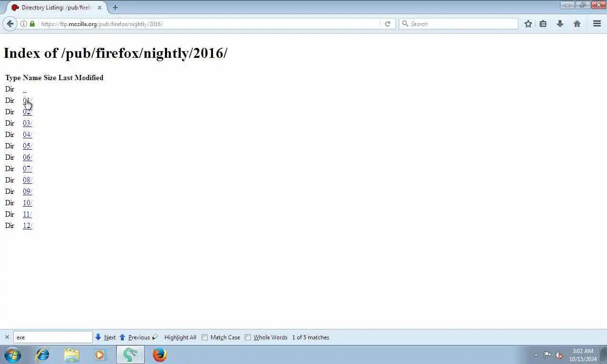Open the Windows Start button
This screenshot has width=607, height=364.
pos(13,355)
